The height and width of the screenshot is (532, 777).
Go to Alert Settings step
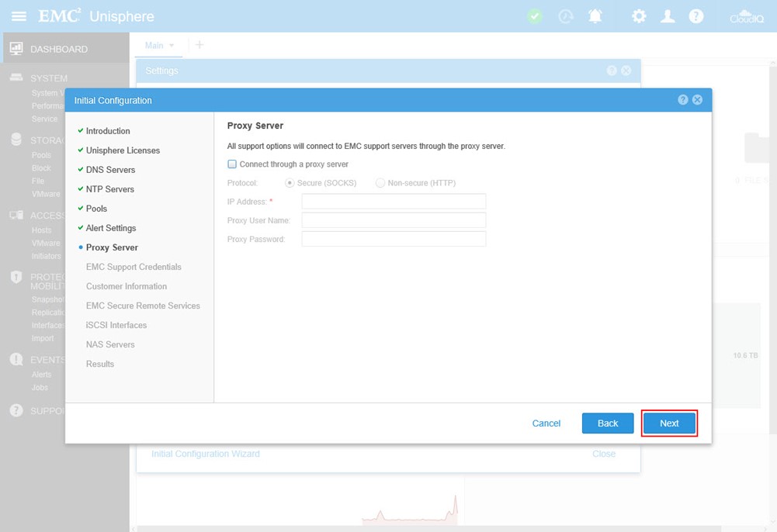(x=111, y=228)
